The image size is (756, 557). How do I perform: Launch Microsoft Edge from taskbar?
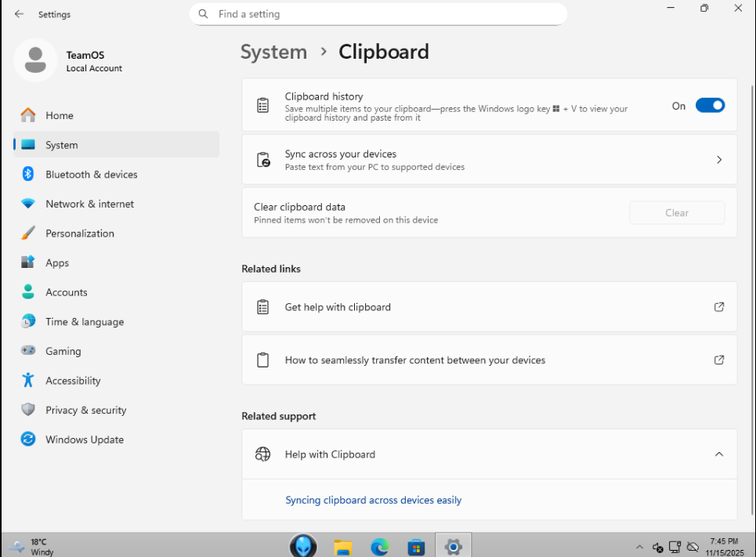(x=380, y=548)
